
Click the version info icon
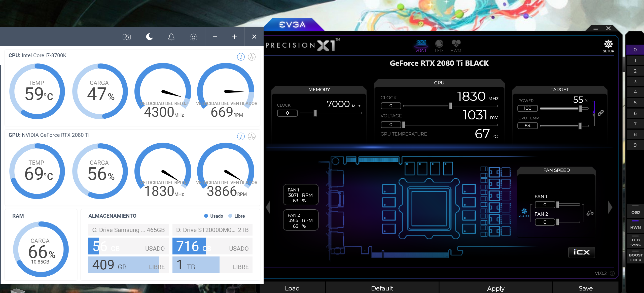[x=612, y=273]
